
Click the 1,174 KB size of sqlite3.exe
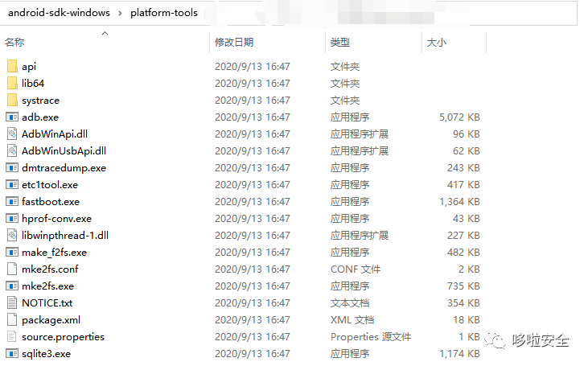(x=459, y=354)
